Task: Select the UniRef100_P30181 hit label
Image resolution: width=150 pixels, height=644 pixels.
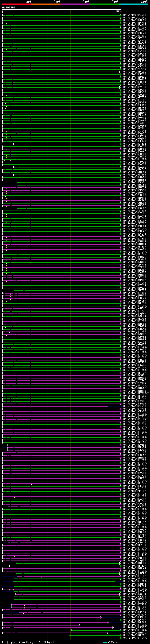Action: click(135, 123)
